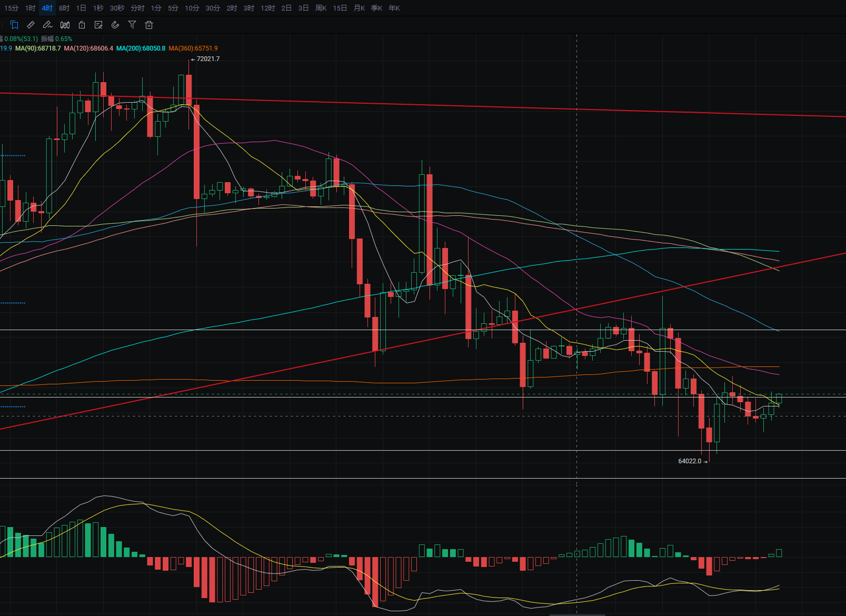Switch to the 1时 timeframe
This screenshot has height=616, width=846.
pos(31,8)
